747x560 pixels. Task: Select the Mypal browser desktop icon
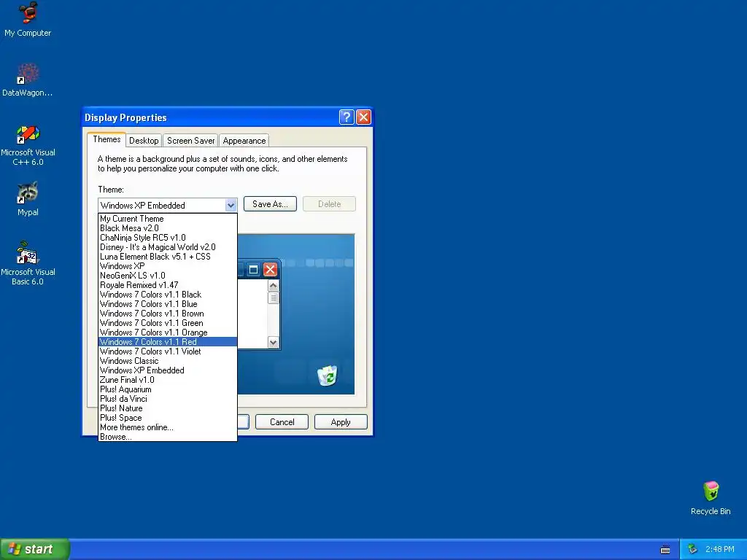(x=28, y=198)
